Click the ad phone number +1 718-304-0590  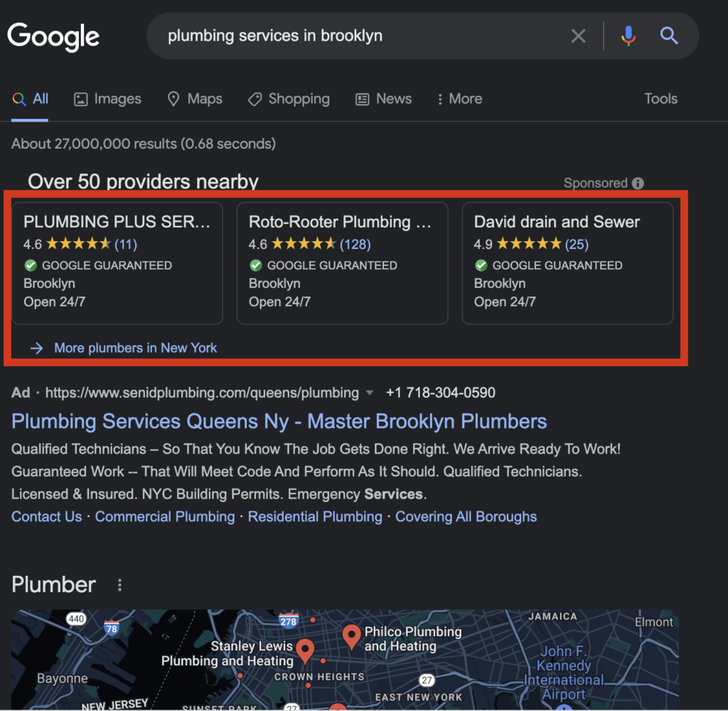(x=441, y=393)
